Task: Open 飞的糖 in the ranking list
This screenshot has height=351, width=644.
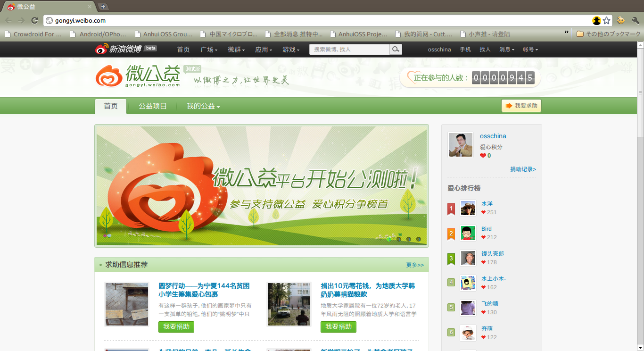Action: 490,304
